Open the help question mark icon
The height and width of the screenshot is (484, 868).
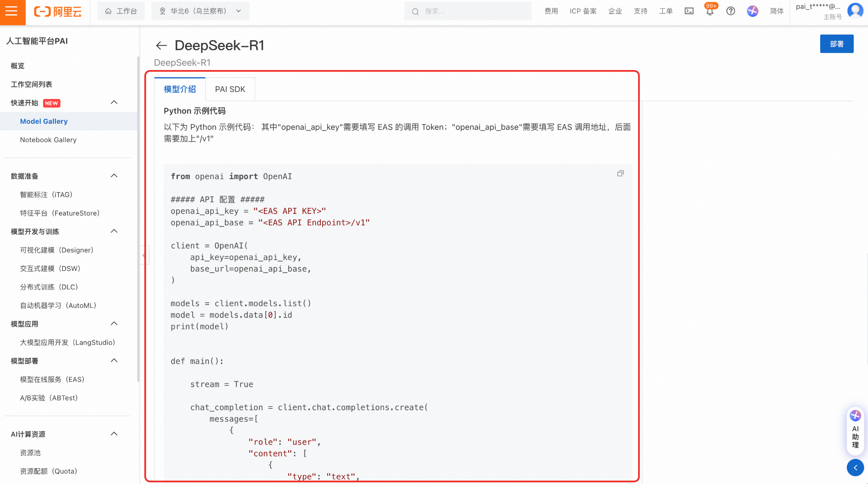point(730,11)
